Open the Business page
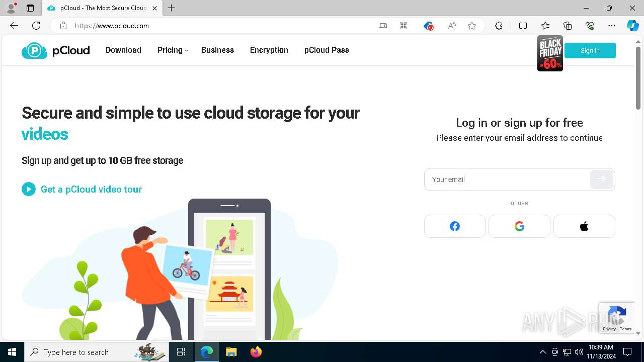This screenshot has height=362, width=644. pos(217,50)
